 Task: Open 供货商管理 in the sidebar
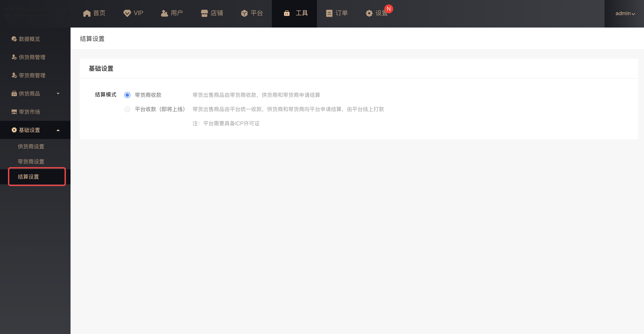pyautogui.click(x=32, y=57)
